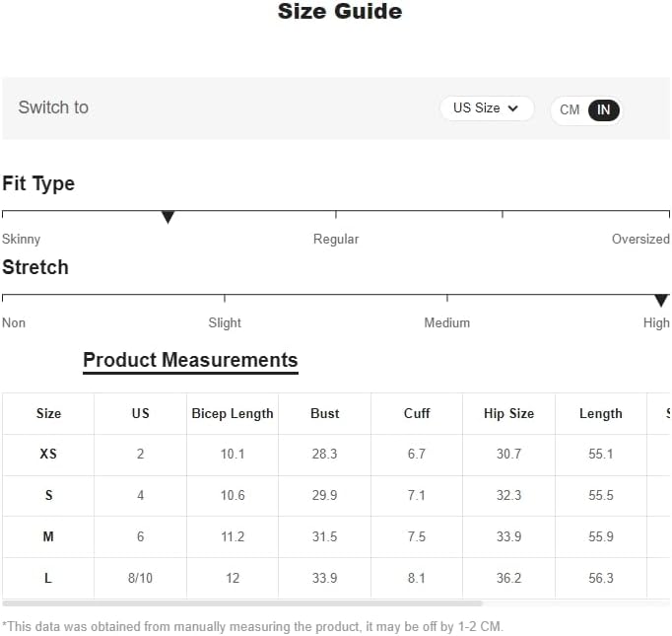Screen dimensions: 672x636
Task: Click the Regular fit type label
Action: coord(336,239)
